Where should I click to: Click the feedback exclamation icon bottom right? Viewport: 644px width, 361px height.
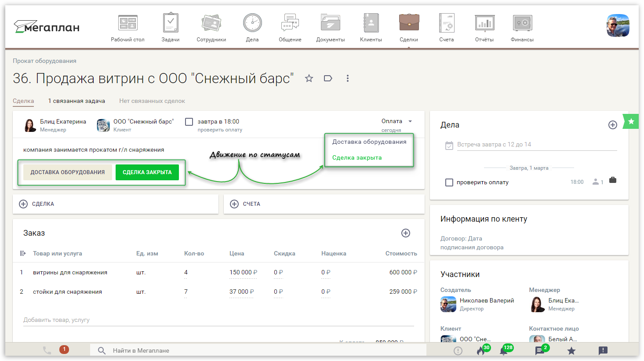coord(603,350)
